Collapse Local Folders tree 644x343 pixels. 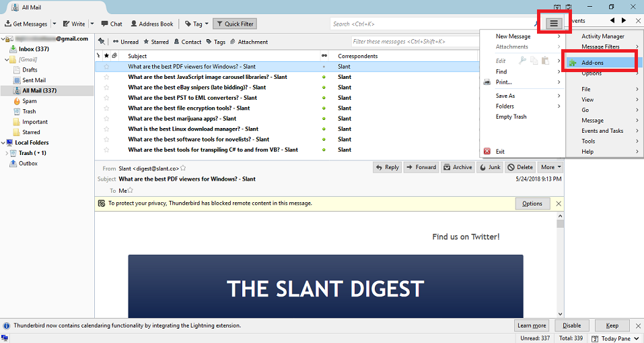[x=3, y=143]
